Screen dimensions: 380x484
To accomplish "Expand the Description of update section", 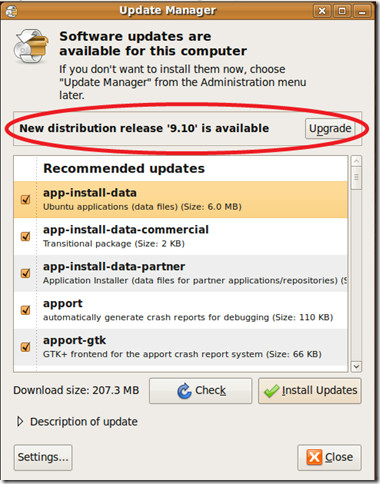I will coord(20,422).
